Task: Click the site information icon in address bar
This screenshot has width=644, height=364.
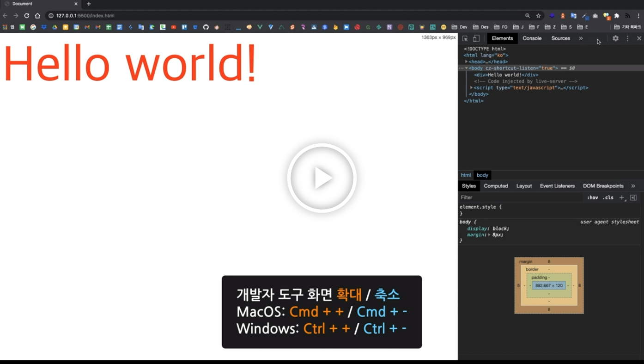Action: [x=51, y=16]
